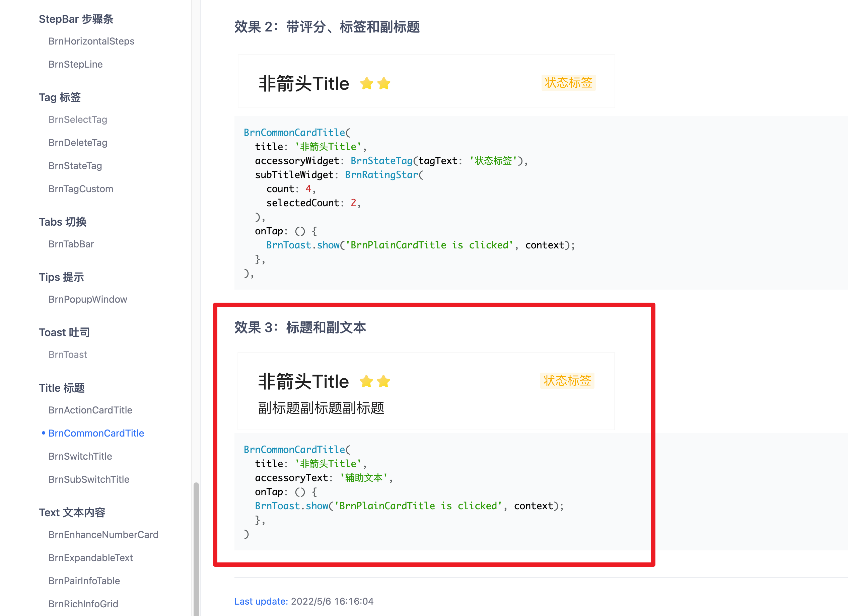
Task: Click the Text 文本内容 section heading
Action: [x=72, y=513]
